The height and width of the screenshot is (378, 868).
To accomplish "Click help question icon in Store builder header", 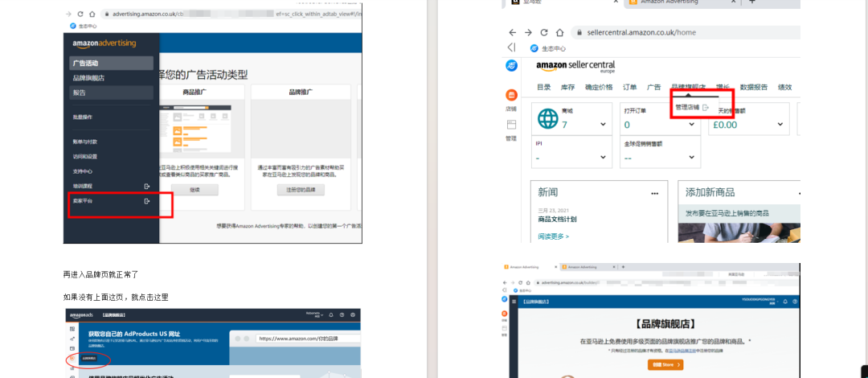I will pos(795,302).
